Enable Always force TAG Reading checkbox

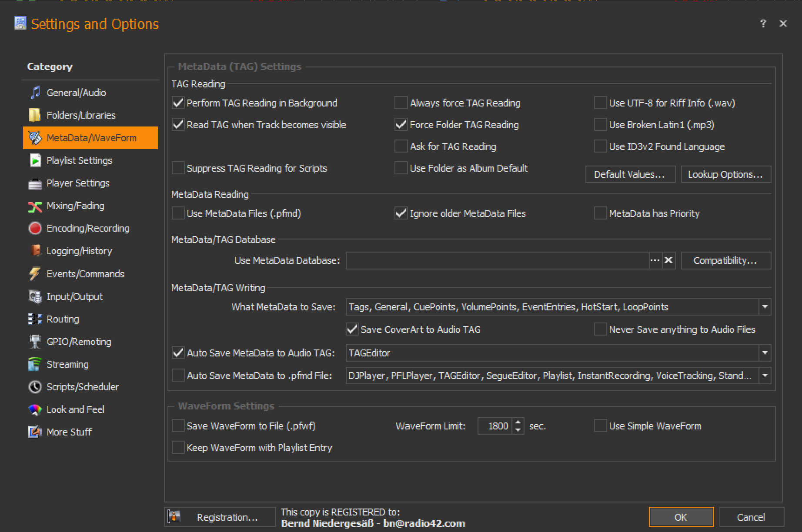[x=401, y=103]
